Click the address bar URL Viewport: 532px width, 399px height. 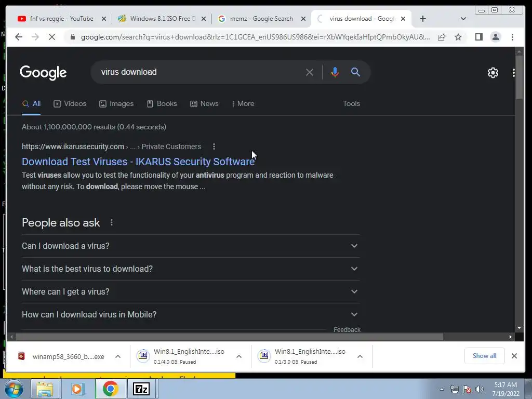pos(255,37)
